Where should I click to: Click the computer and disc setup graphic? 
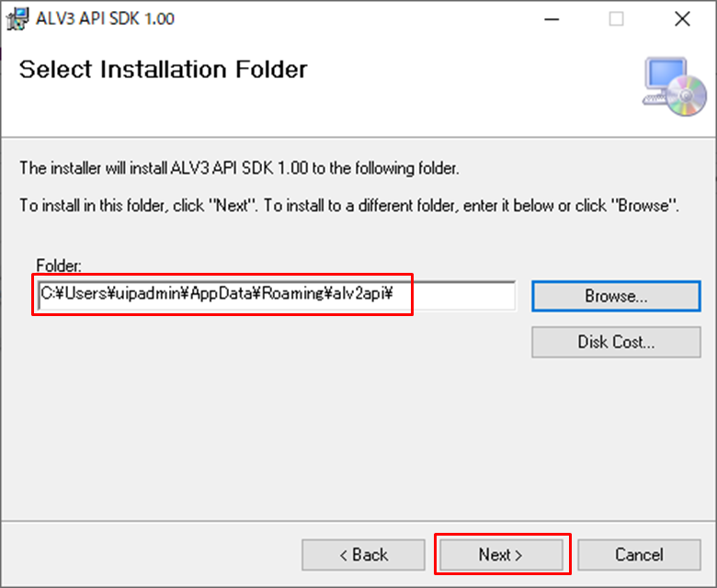coord(675,85)
